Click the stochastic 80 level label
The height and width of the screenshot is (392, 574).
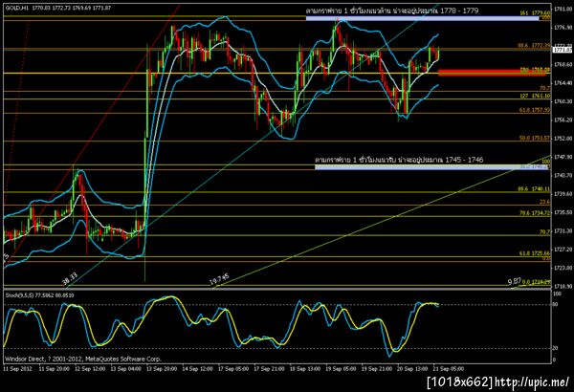[x=555, y=305]
